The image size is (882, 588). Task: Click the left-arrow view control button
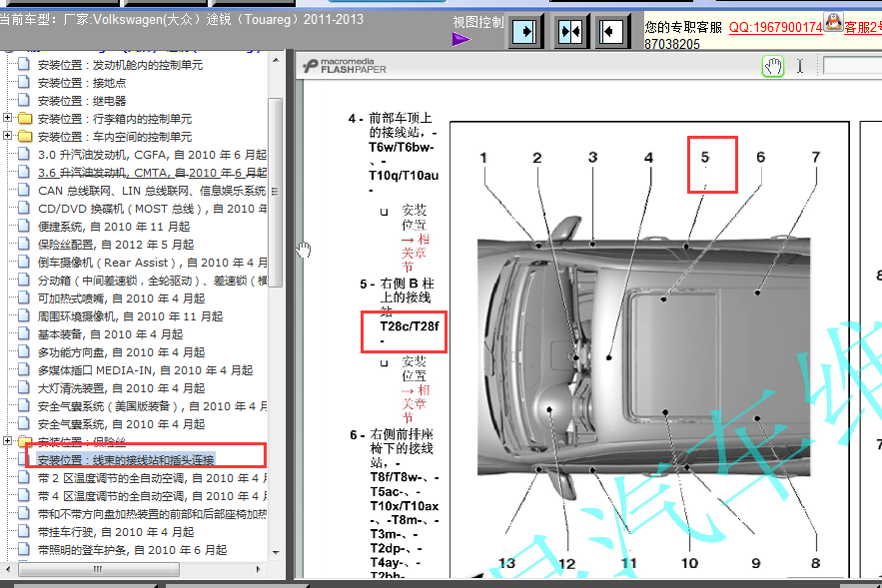[x=612, y=32]
